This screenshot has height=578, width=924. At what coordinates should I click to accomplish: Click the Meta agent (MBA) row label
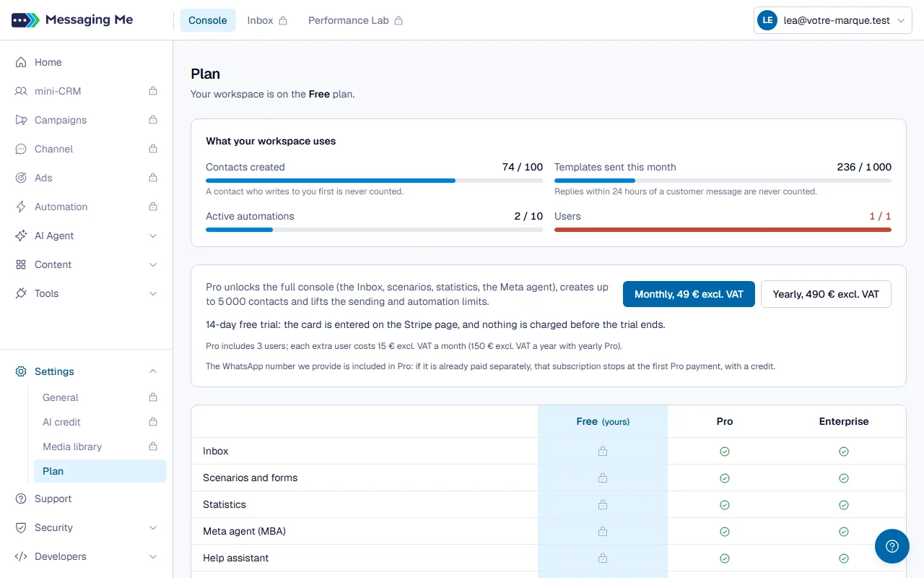click(x=244, y=531)
